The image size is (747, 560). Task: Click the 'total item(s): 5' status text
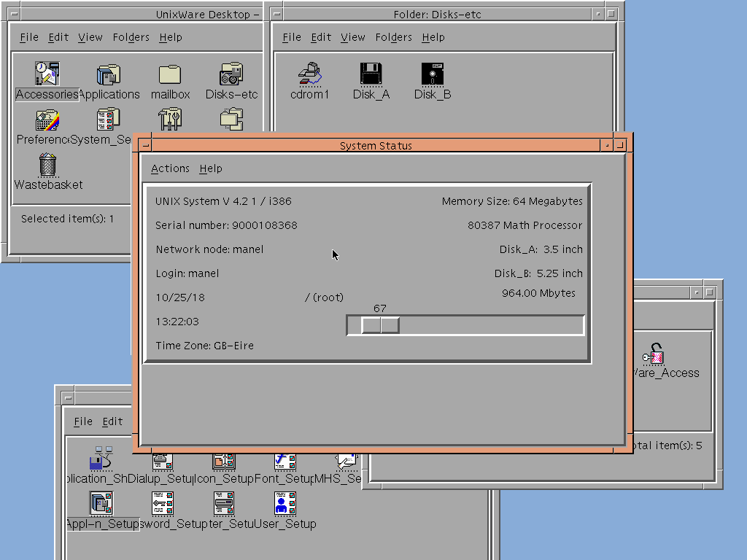pos(668,446)
